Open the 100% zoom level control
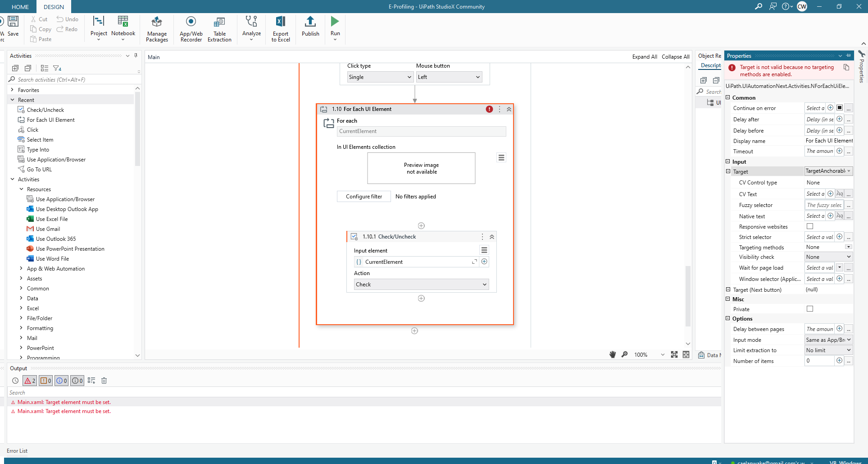Image resolution: width=868 pixels, height=464 pixels. click(649, 354)
